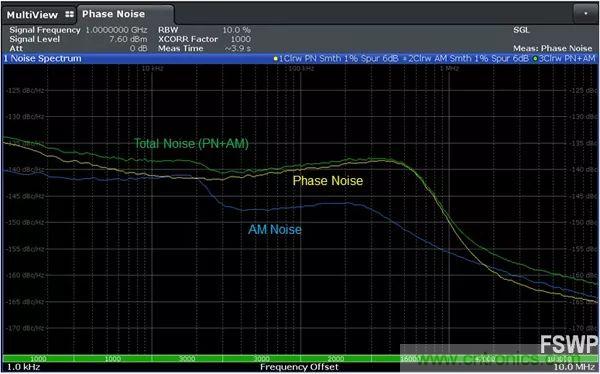Toggle the SGL sweep indicator
The width and height of the screenshot is (600, 374).
pos(521,30)
